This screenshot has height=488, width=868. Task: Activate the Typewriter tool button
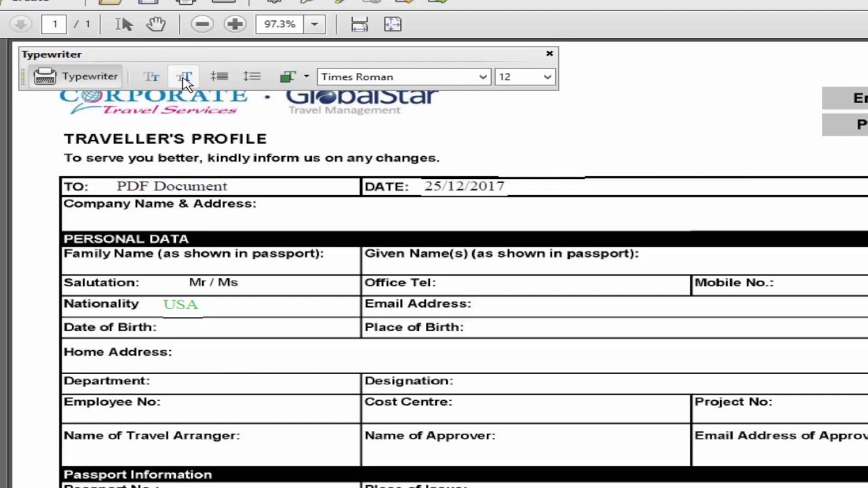[x=76, y=77]
